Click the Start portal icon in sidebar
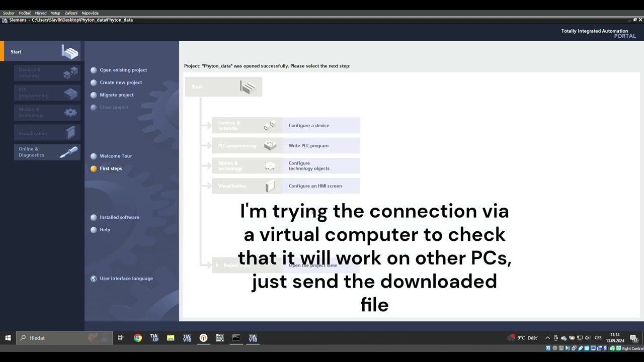Image resolution: width=644 pixels, height=362 pixels. click(x=70, y=52)
